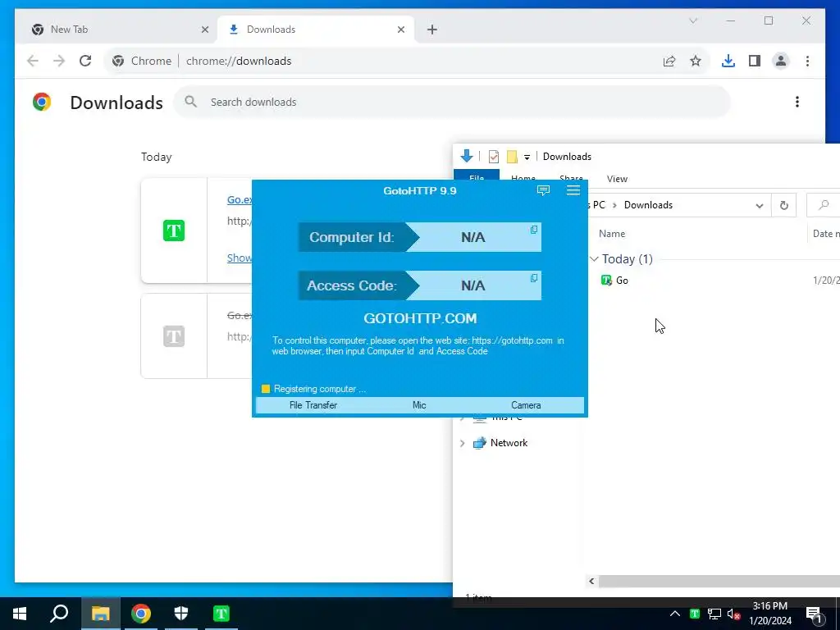Open Windows Security from the taskbar
This screenshot has height=630, width=840.
click(181, 614)
